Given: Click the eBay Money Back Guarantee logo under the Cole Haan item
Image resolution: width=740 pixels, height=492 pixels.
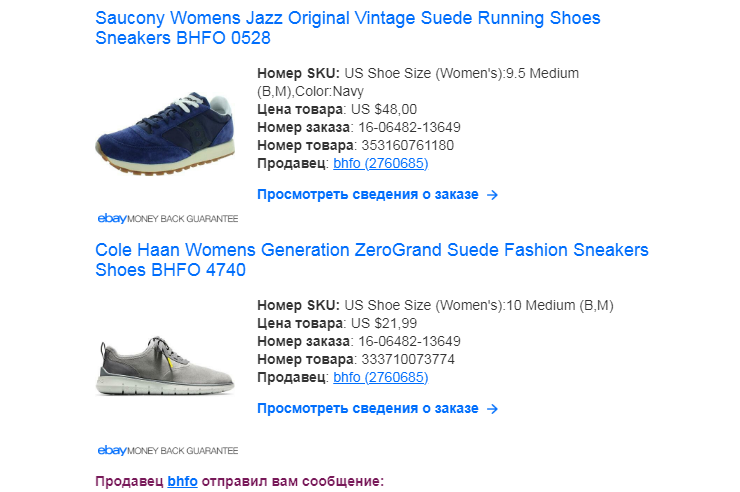Looking at the screenshot, I should 167,450.
